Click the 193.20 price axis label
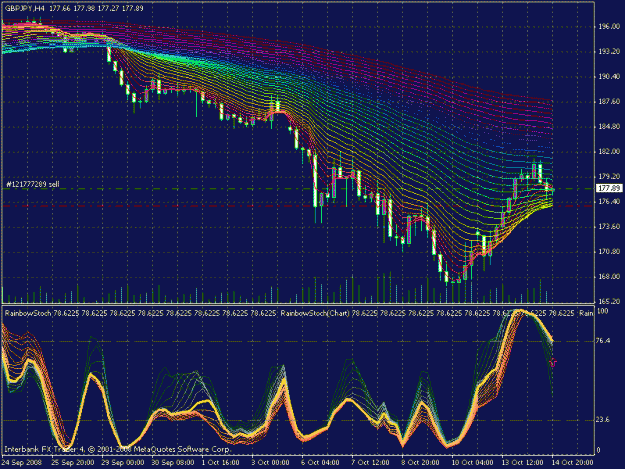Viewport: 625px width, 469px height. (x=609, y=52)
